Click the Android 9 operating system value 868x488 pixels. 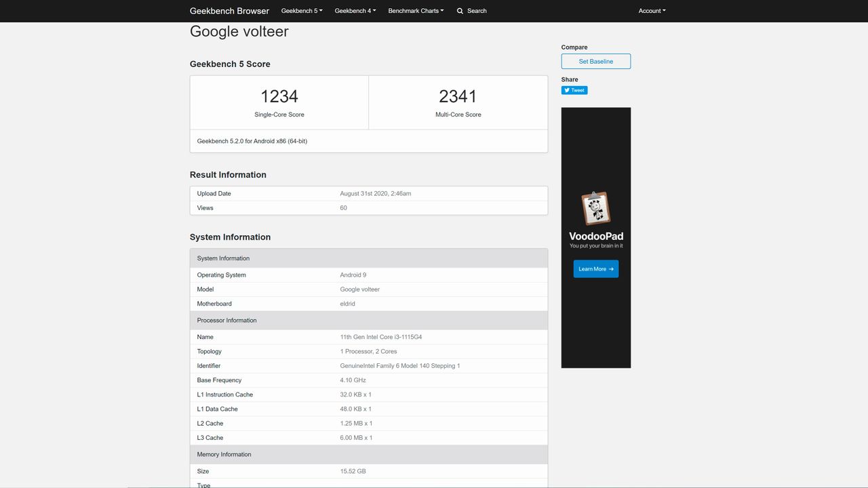tap(353, 275)
